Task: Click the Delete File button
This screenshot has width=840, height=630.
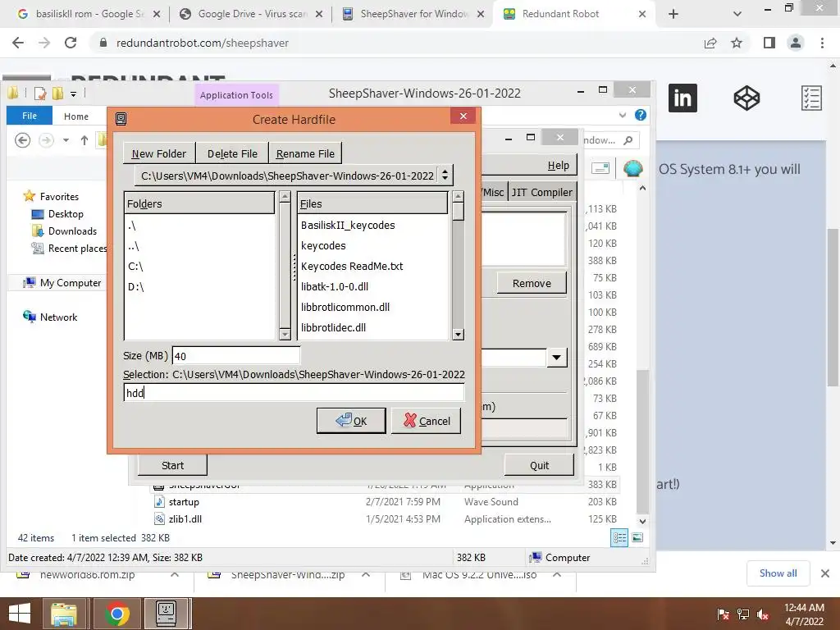Action: coord(232,153)
